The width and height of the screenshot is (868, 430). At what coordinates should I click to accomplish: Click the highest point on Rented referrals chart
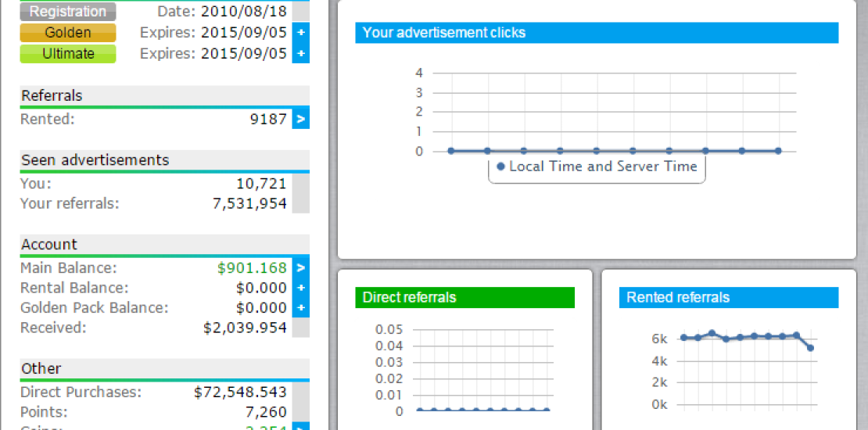[x=712, y=333]
